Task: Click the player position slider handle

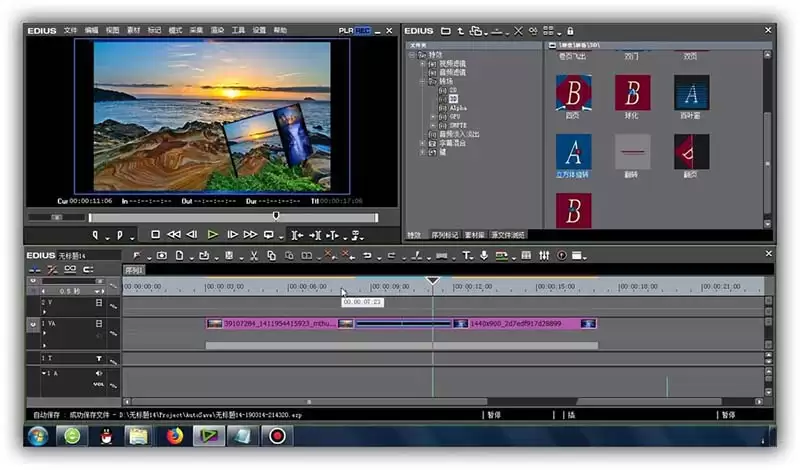Action: 276,216
